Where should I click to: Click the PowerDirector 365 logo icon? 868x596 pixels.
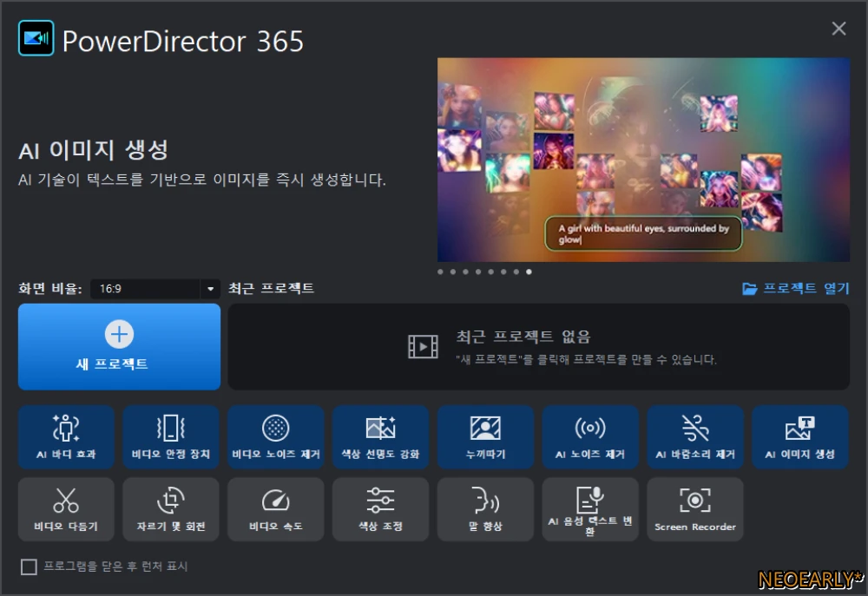coord(36,38)
